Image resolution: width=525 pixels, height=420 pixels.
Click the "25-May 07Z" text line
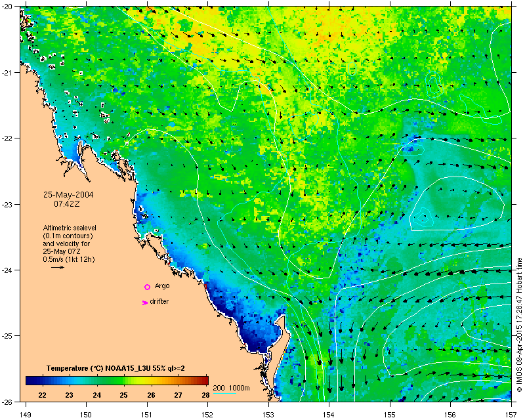[62, 251]
